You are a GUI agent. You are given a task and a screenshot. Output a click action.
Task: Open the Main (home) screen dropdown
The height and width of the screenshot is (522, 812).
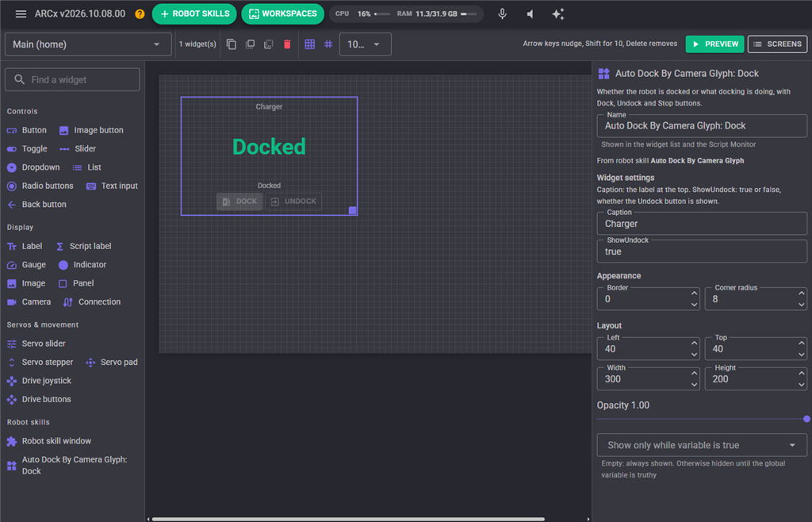click(88, 44)
